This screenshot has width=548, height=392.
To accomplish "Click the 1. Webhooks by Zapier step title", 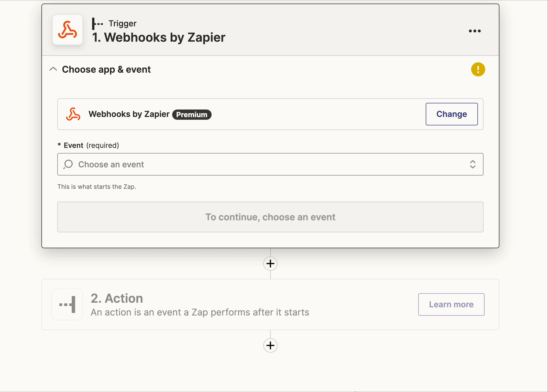I will 159,37.
